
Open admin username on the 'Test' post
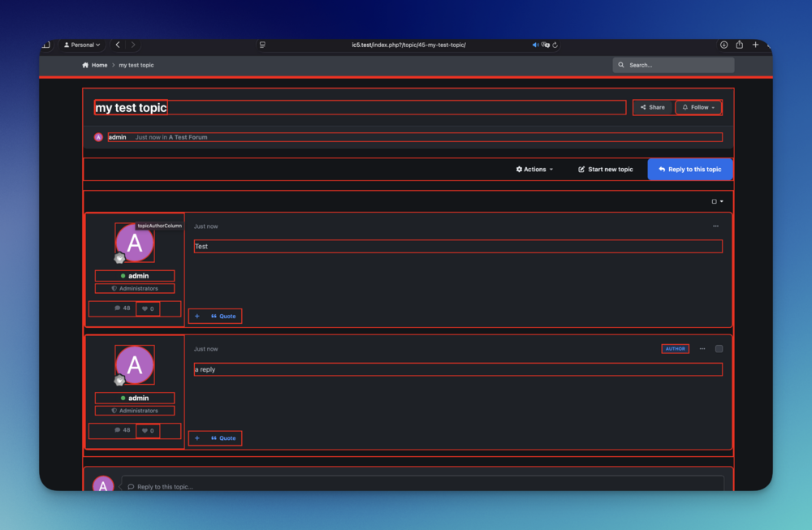138,276
